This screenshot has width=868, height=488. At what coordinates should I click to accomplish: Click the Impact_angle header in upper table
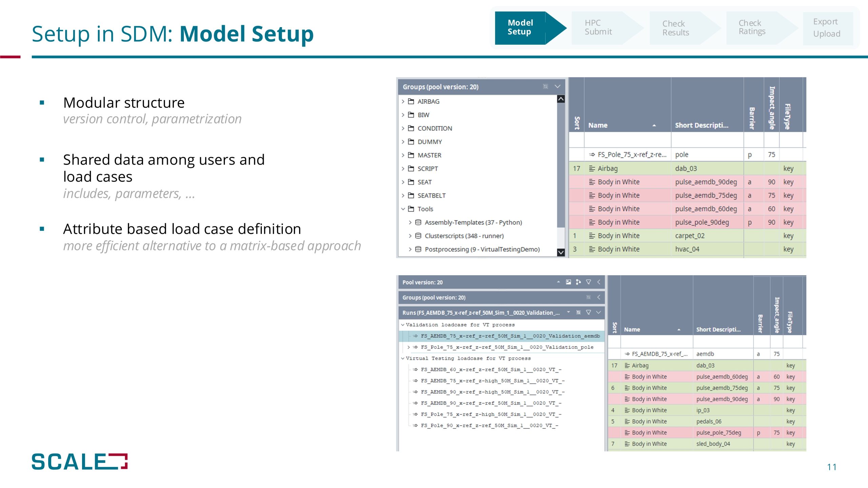[x=772, y=108]
